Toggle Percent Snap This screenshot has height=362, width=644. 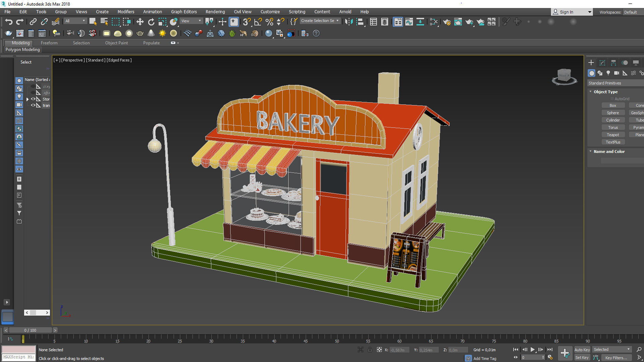(x=269, y=22)
